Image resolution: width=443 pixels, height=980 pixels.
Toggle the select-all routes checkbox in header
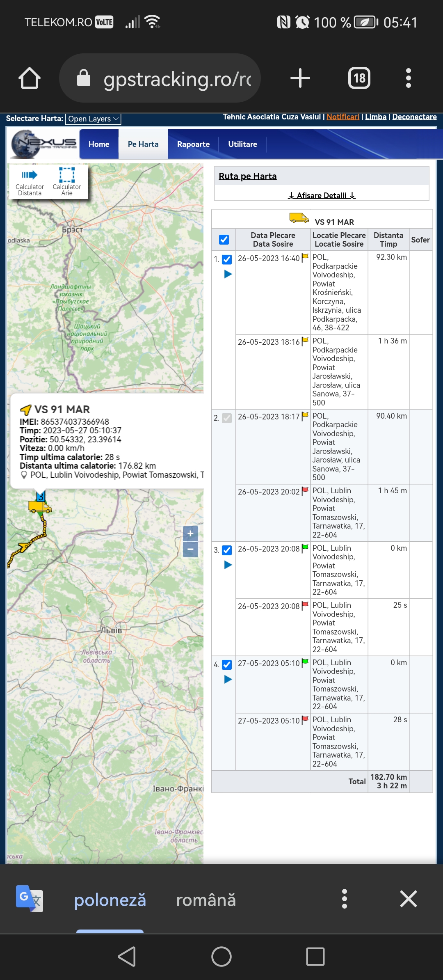pos(224,240)
